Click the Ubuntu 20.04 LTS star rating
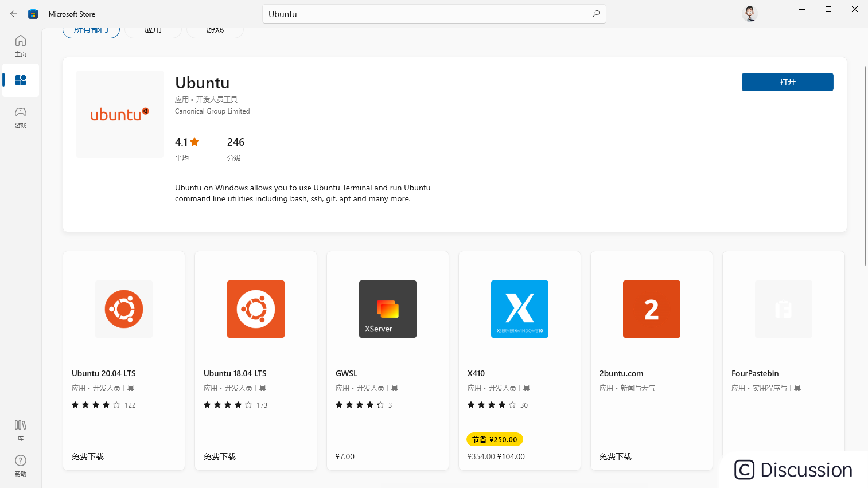868x488 pixels. 96,405
